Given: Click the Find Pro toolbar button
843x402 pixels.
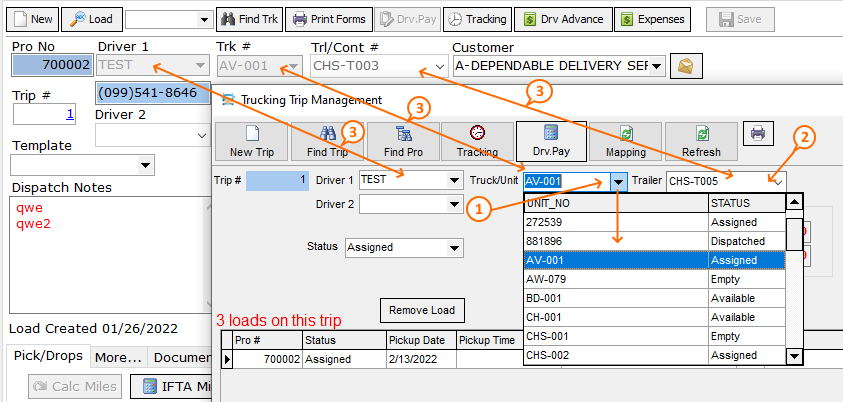Looking at the screenshot, I should click(403, 141).
